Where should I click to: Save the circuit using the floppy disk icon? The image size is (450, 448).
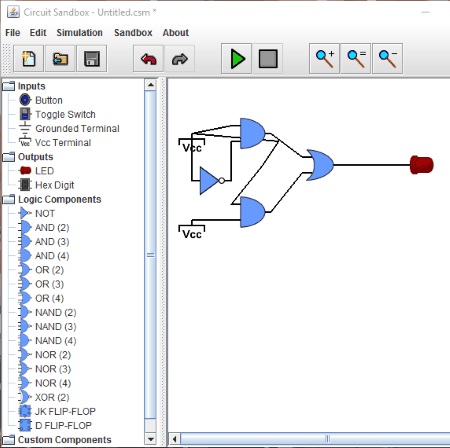(92, 59)
